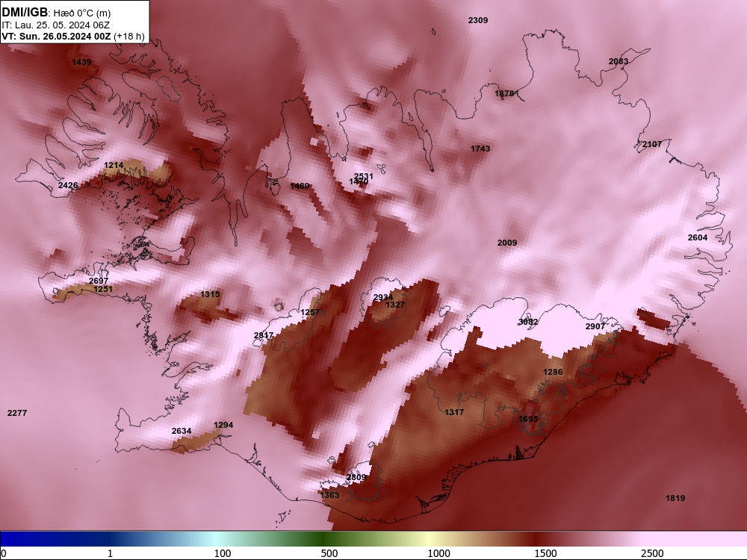Viewport: 747px width, 560px height.
Task: Click the 2500 tick label on the color scale
Action: [652, 553]
